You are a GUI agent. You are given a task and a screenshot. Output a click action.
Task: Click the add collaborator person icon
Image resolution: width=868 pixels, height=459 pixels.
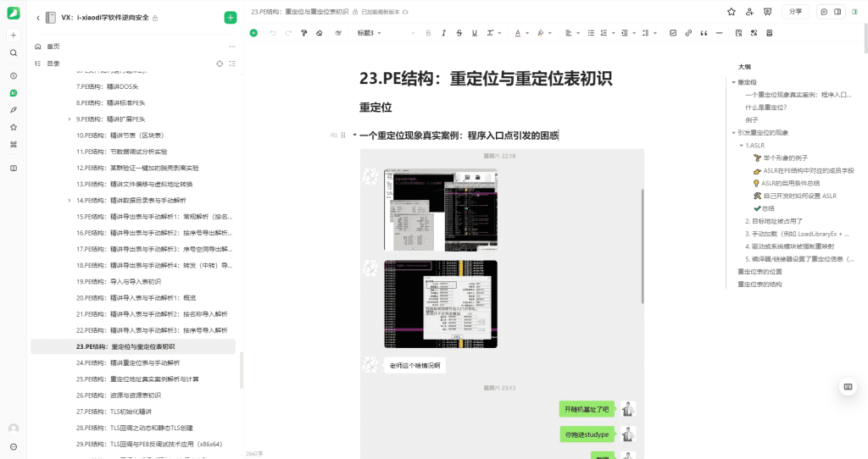(749, 12)
